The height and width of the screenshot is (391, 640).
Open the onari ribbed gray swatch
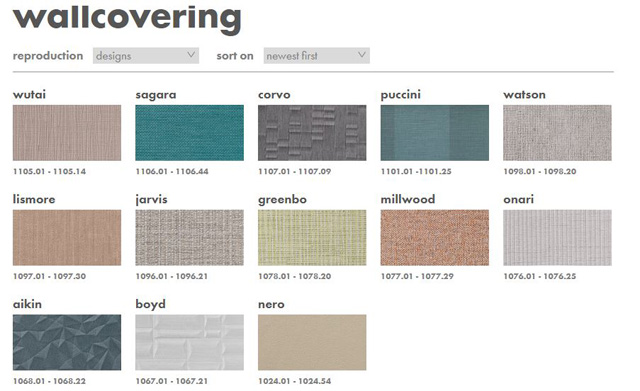click(557, 238)
